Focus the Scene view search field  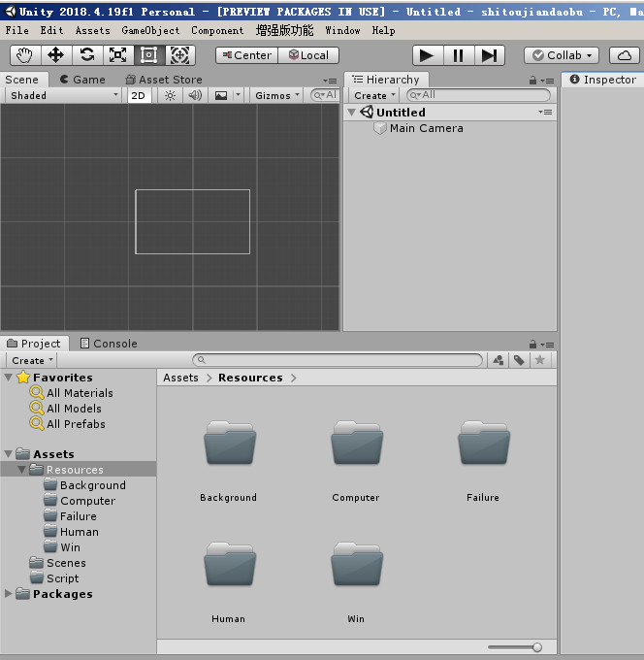pyautogui.click(x=325, y=95)
